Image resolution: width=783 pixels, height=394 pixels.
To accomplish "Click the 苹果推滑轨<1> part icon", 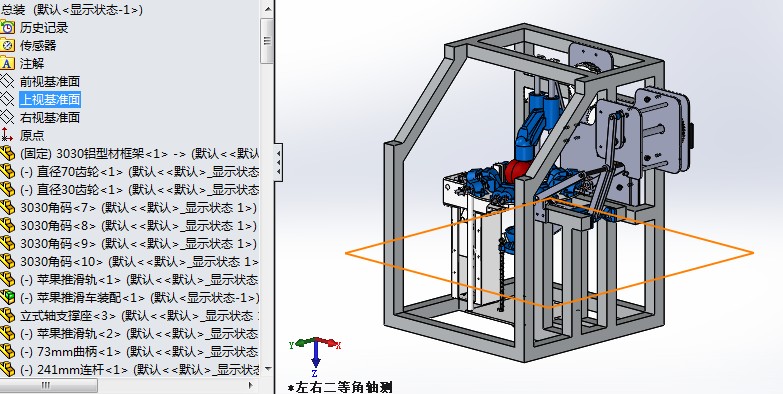I will point(7,279).
